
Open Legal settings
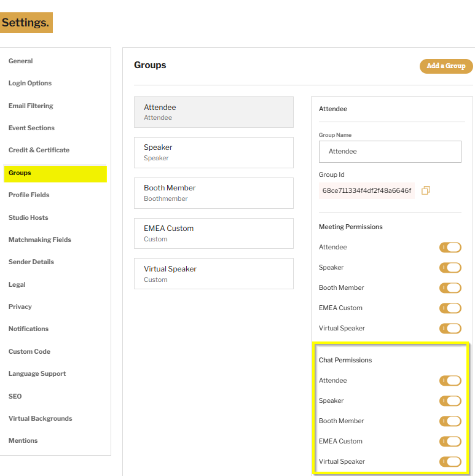[x=17, y=284]
